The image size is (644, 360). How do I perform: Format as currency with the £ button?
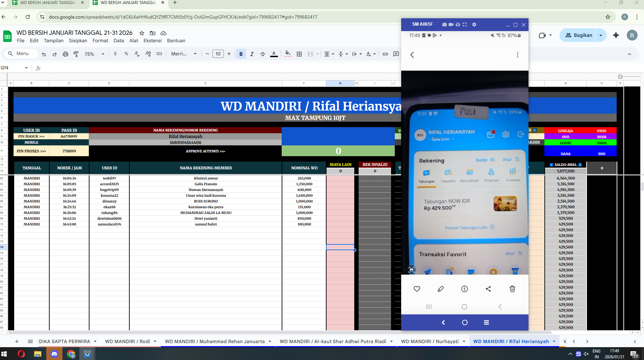click(115, 54)
